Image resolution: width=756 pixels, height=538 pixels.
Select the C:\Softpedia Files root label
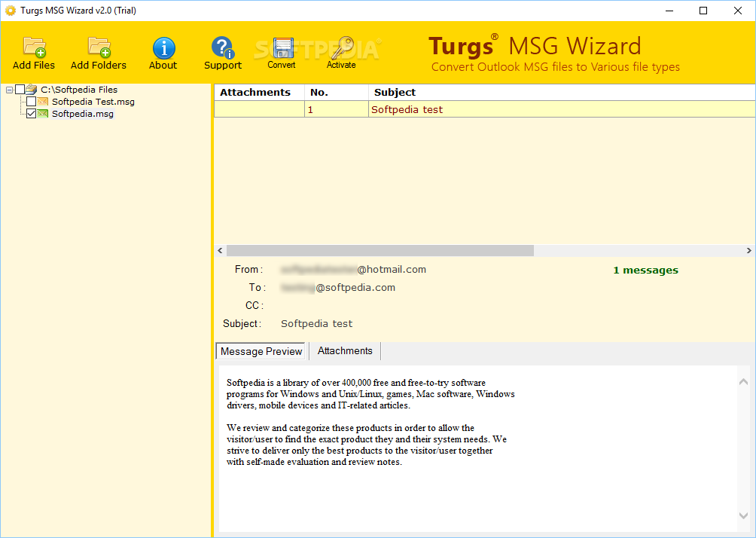(78, 90)
